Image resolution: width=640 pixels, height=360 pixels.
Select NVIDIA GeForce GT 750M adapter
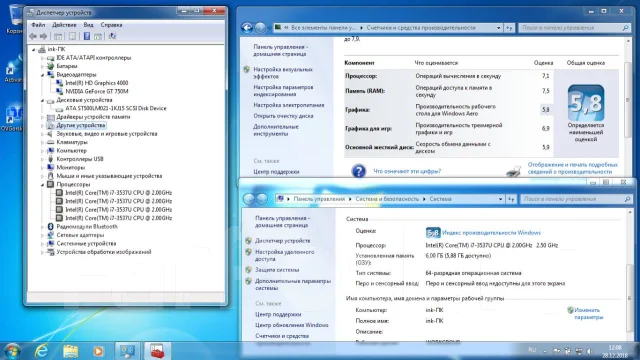point(97,91)
